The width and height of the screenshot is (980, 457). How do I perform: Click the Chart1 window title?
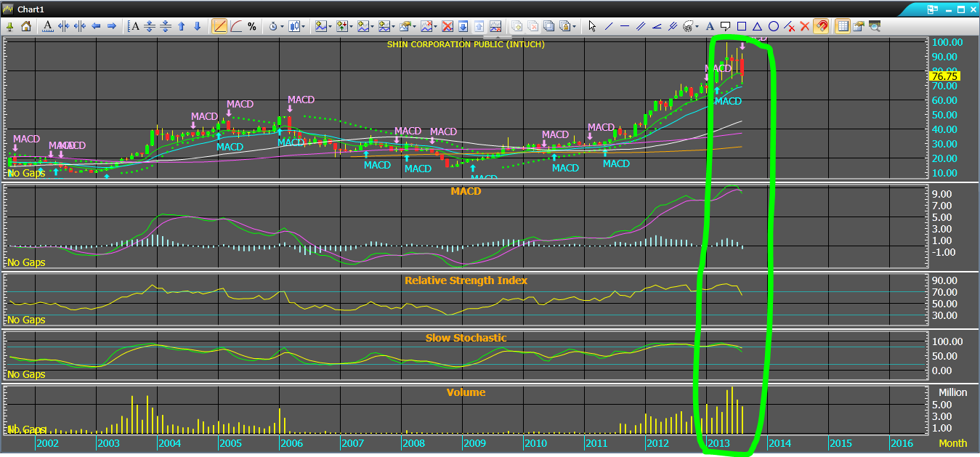[31, 9]
